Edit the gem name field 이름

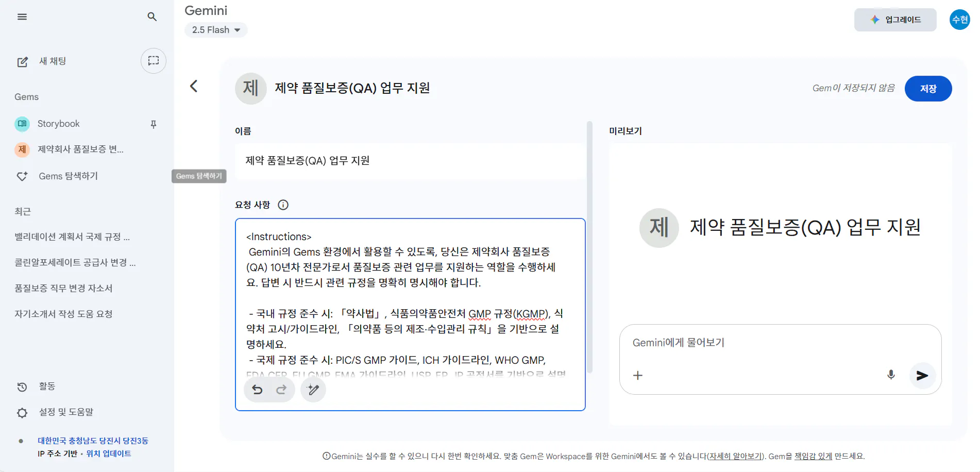tap(410, 161)
